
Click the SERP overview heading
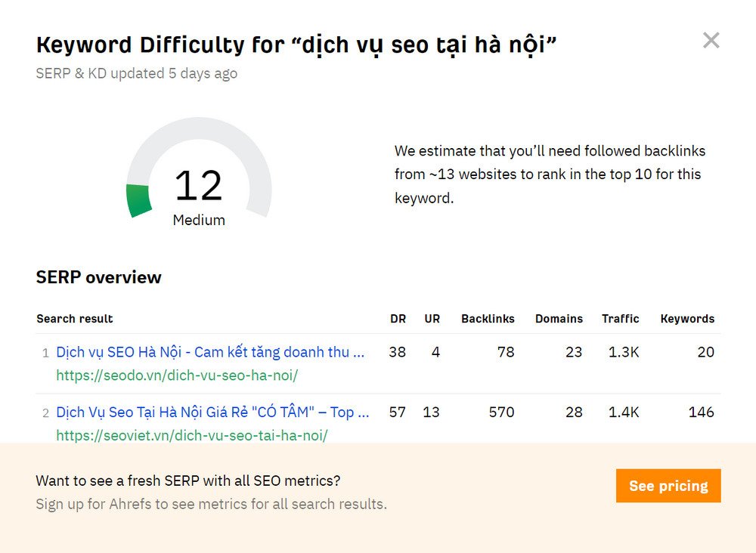(x=98, y=277)
